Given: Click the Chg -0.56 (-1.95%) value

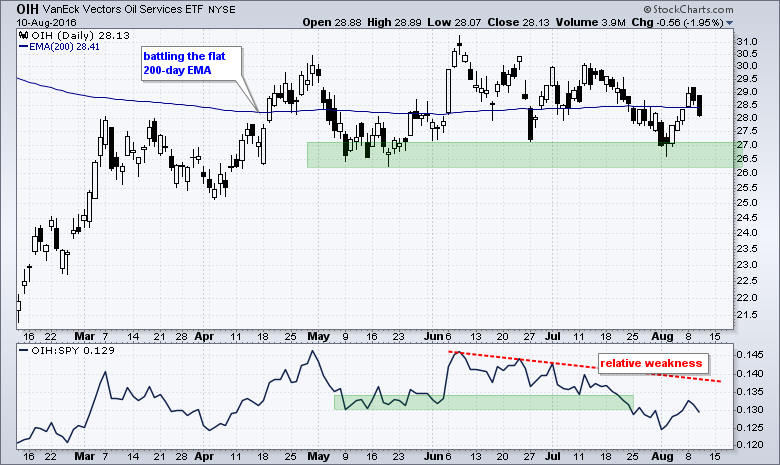Looking at the screenshot, I should click(x=678, y=22).
